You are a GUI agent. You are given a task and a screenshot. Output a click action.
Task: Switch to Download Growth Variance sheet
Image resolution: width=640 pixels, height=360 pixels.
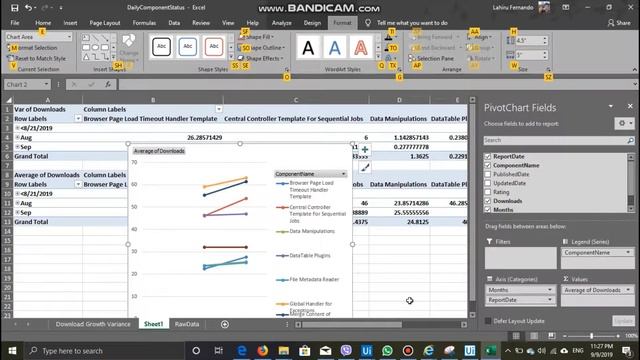93,324
